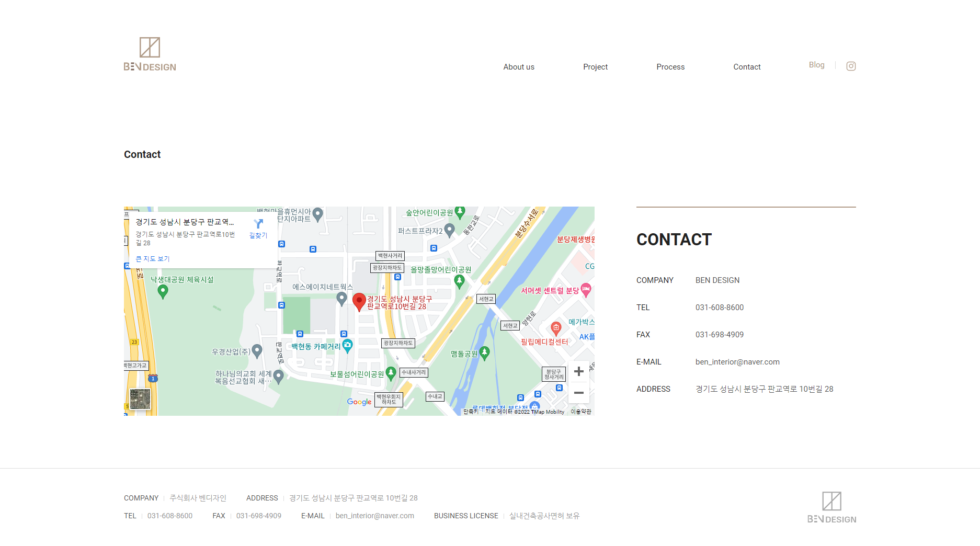Select the 낙생대공원 체육시설 park marker
Image resolution: width=980 pixels, height=546 pixels.
pyautogui.click(x=163, y=291)
